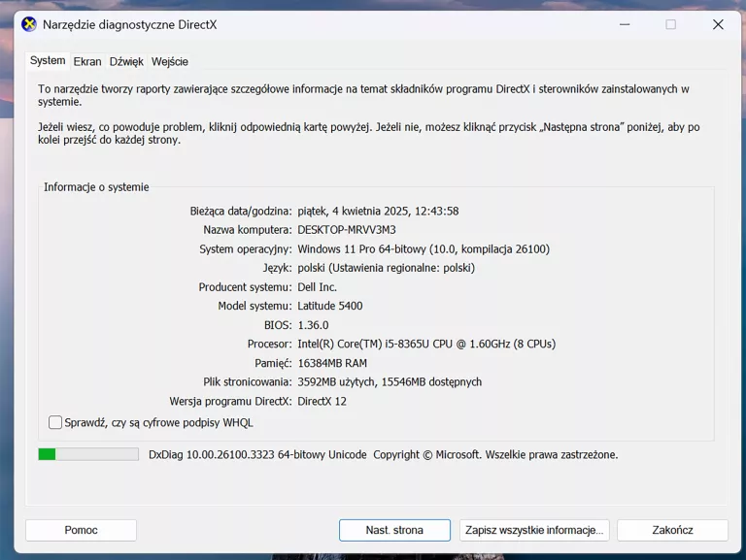Click the language value polski
Screen dimensions: 746x560
[x=386, y=268]
